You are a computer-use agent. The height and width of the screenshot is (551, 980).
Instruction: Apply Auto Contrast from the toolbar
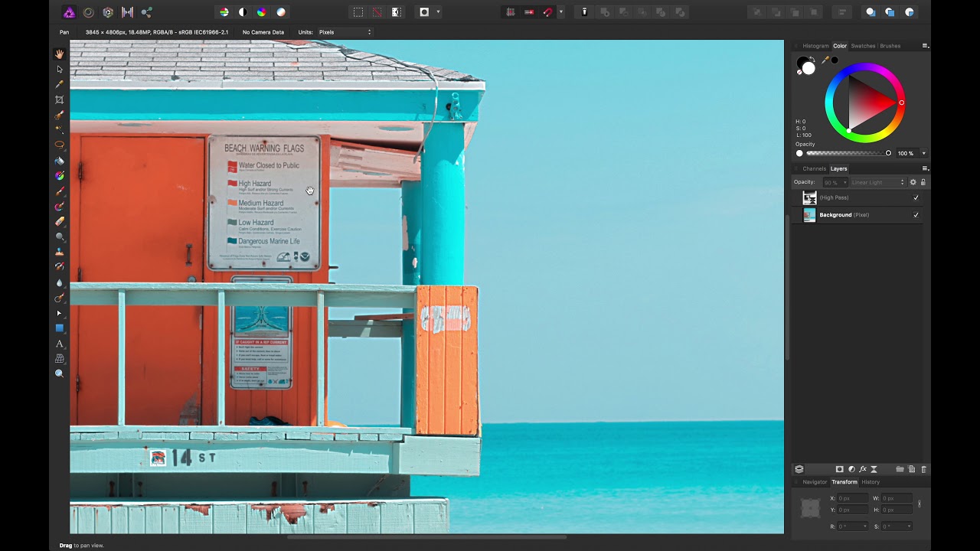point(243,12)
